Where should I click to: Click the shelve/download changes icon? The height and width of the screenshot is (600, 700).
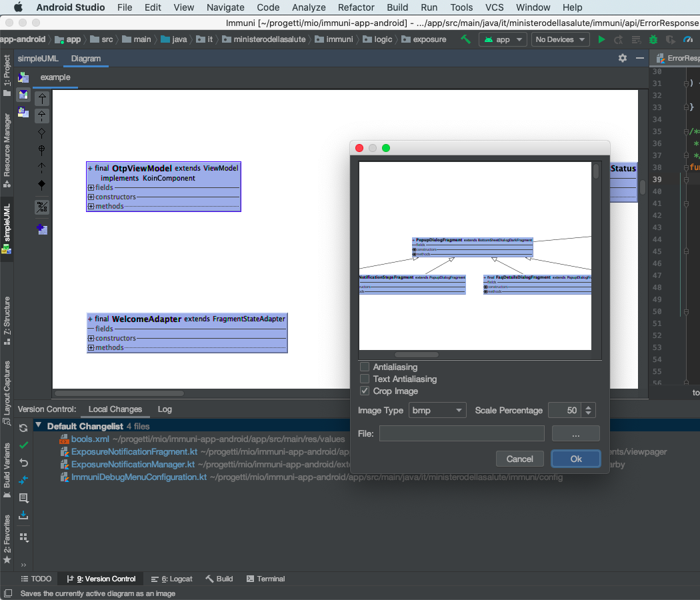(x=23, y=515)
